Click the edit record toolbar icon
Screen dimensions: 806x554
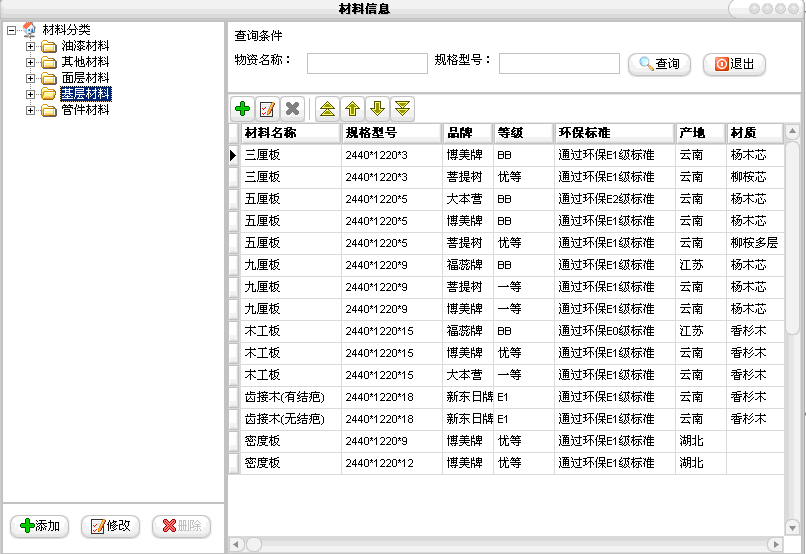point(267,109)
